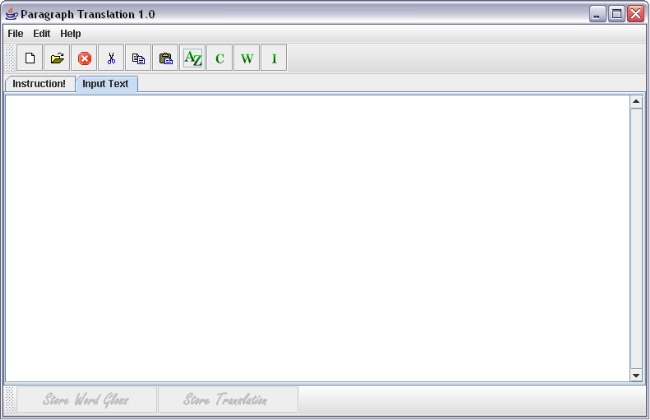
Task: Maximize the Paragraph Translation window
Action: click(616, 14)
